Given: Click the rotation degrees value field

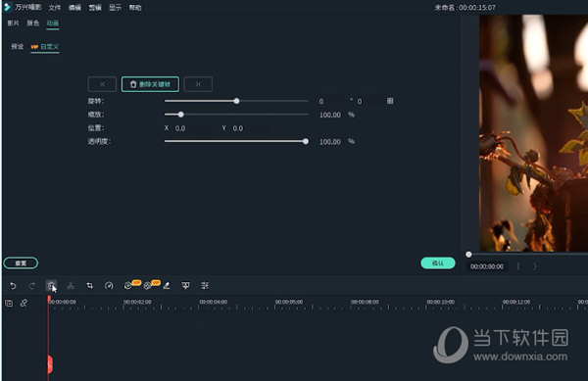Looking at the screenshot, I should pyautogui.click(x=321, y=101).
